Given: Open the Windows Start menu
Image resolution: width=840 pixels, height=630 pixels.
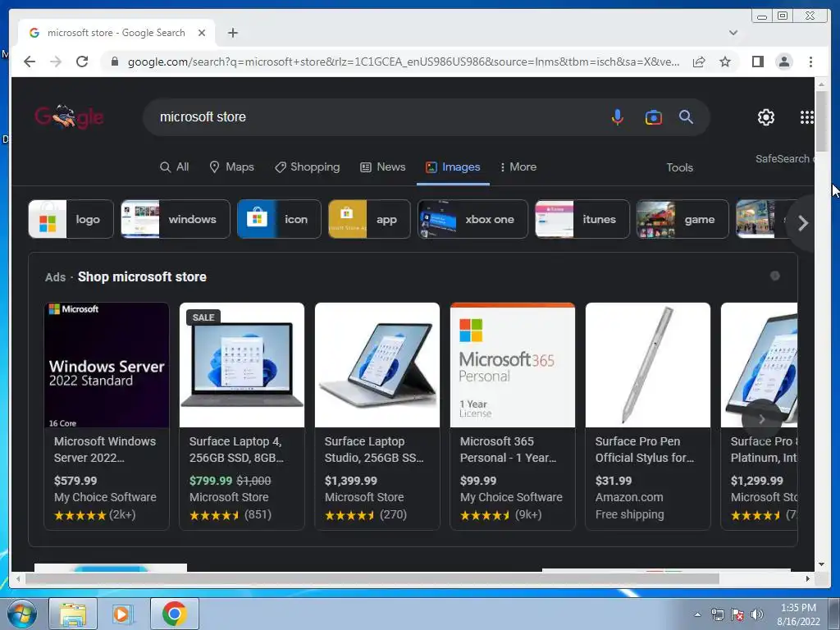Looking at the screenshot, I should tap(22, 614).
